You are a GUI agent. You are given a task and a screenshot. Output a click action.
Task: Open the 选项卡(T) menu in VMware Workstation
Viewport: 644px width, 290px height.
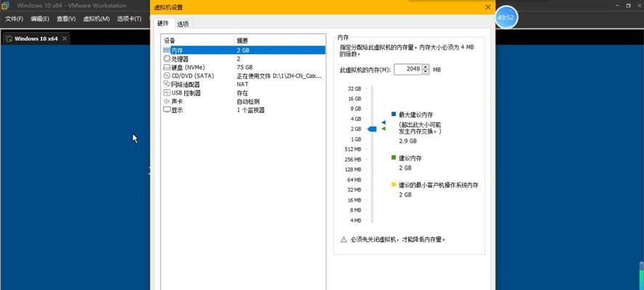[129, 19]
